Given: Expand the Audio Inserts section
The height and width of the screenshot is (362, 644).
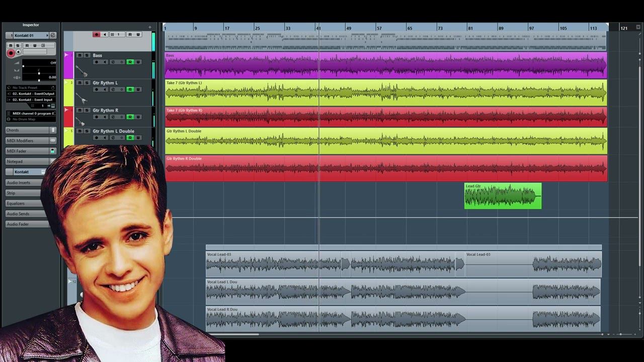Looking at the screenshot, I should coord(24,183).
